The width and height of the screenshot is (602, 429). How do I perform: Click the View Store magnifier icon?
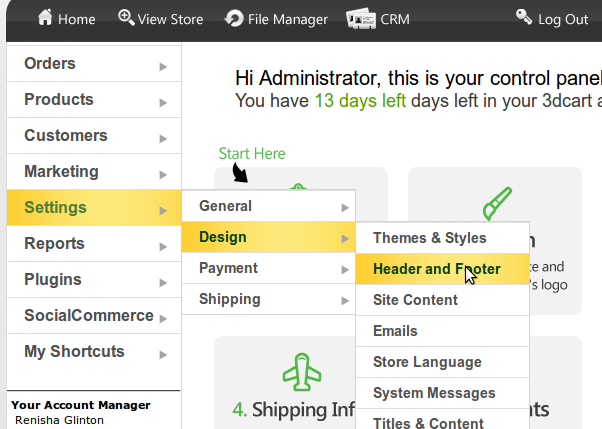click(126, 18)
